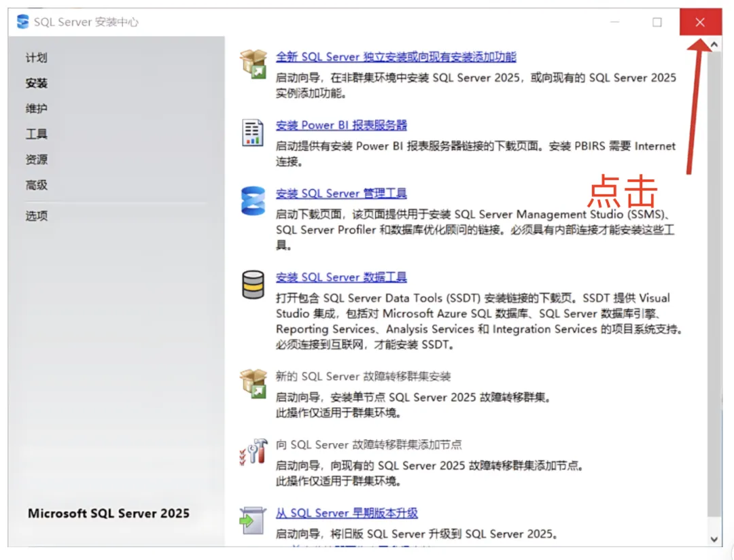The image size is (734, 560).
Task: Click the text 此操作仅适用于群集环境 under new cluster install
Action: pyautogui.click(x=338, y=413)
